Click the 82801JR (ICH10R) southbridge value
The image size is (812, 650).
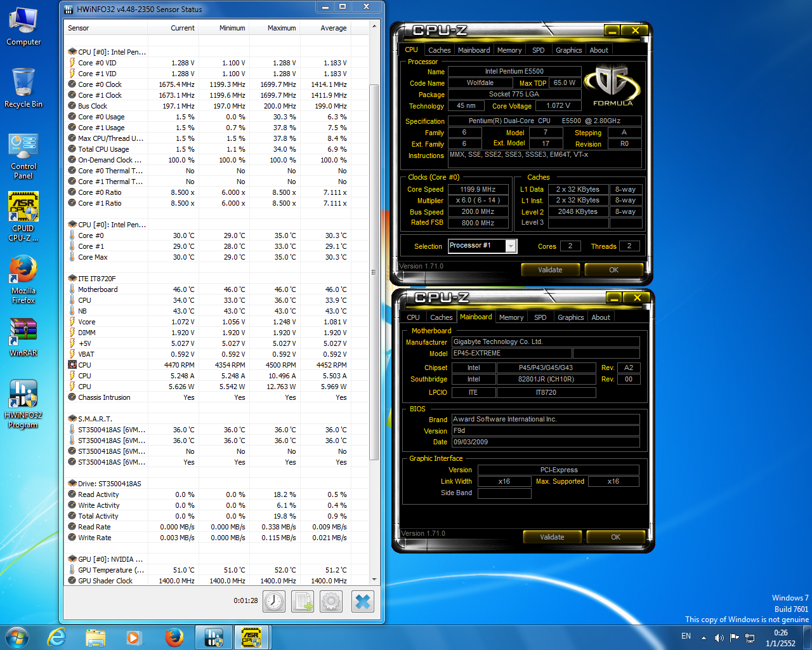pos(546,380)
